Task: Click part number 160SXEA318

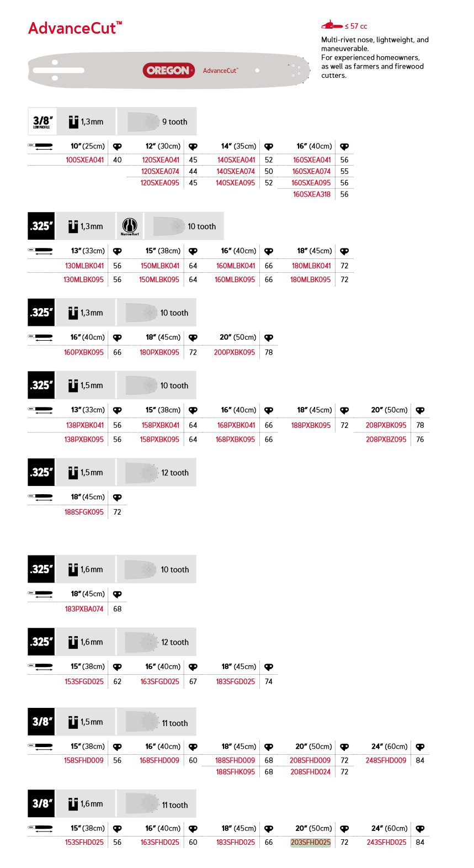Action: pyautogui.click(x=312, y=194)
